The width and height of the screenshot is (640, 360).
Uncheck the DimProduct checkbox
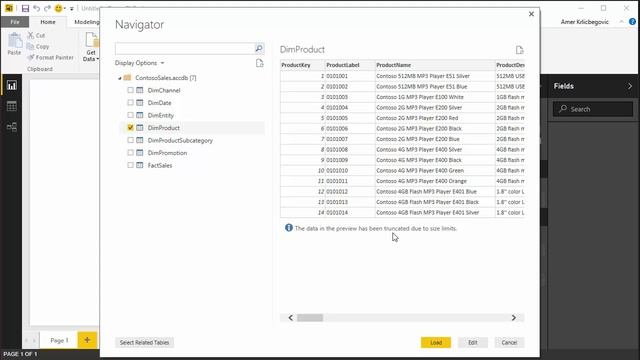(131, 128)
